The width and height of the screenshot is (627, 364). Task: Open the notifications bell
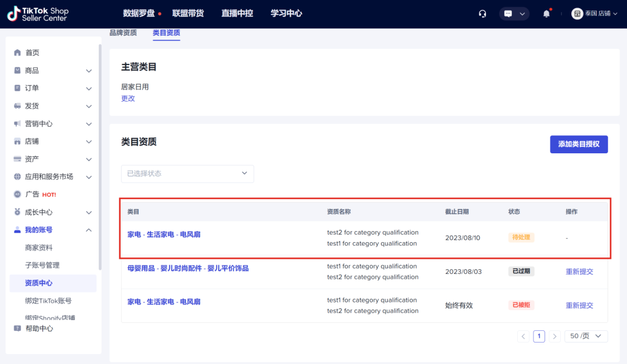[546, 14]
